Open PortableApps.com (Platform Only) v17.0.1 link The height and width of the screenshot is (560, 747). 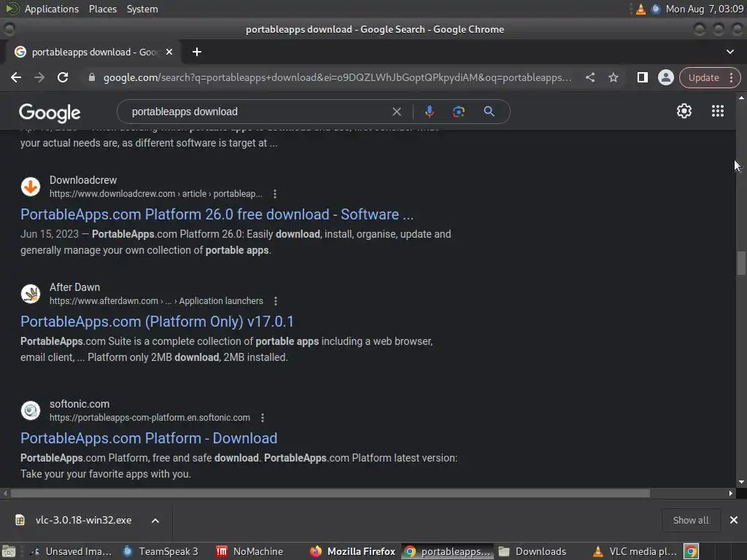[x=157, y=322]
